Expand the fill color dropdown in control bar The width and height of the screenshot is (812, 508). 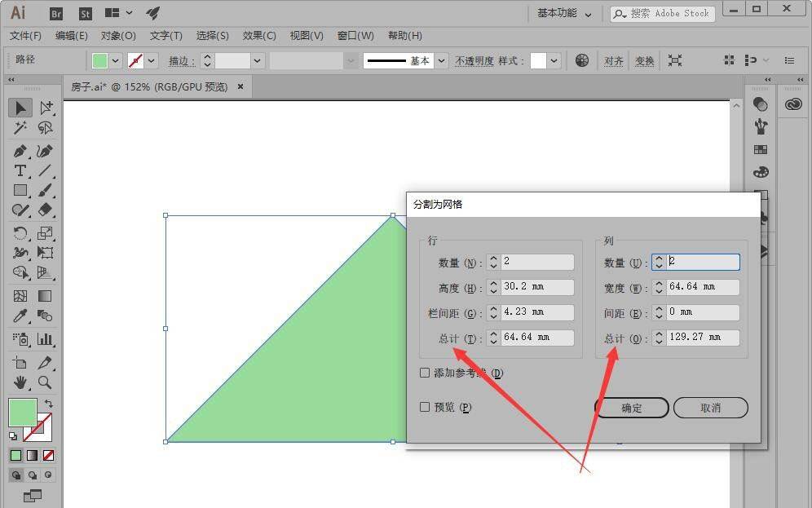tap(116, 61)
